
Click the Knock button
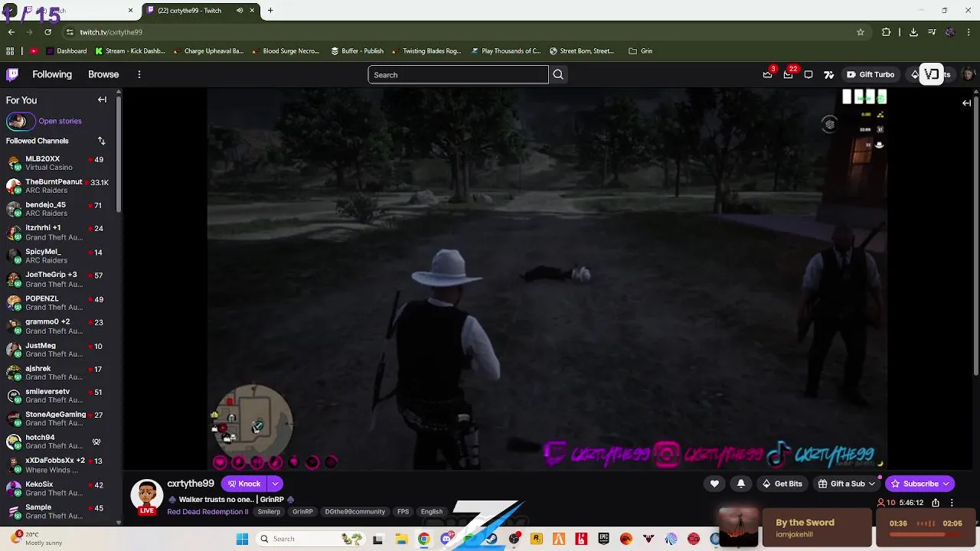coord(243,484)
